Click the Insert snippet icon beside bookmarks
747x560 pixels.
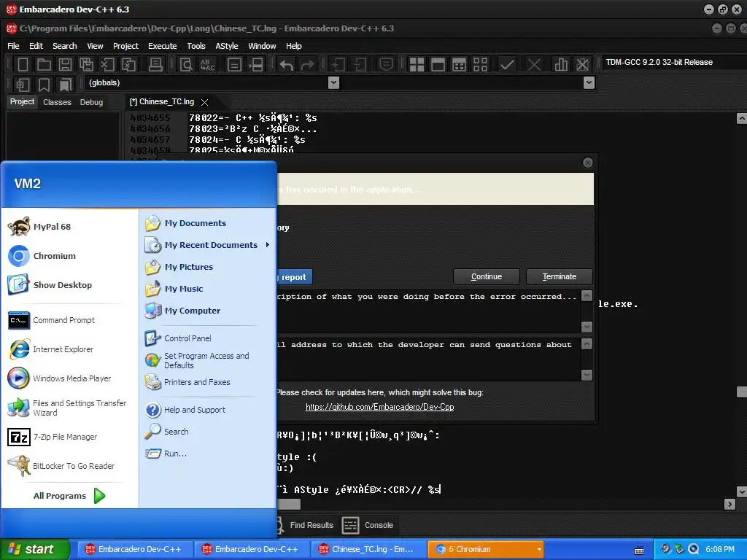(23, 85)
